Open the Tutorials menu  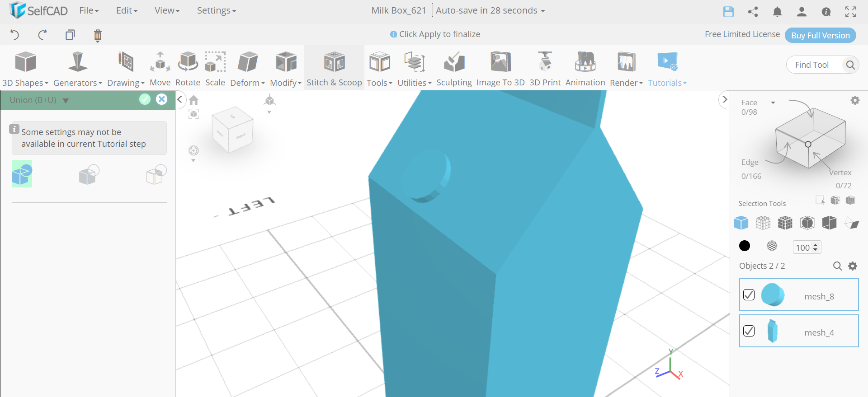667,69
